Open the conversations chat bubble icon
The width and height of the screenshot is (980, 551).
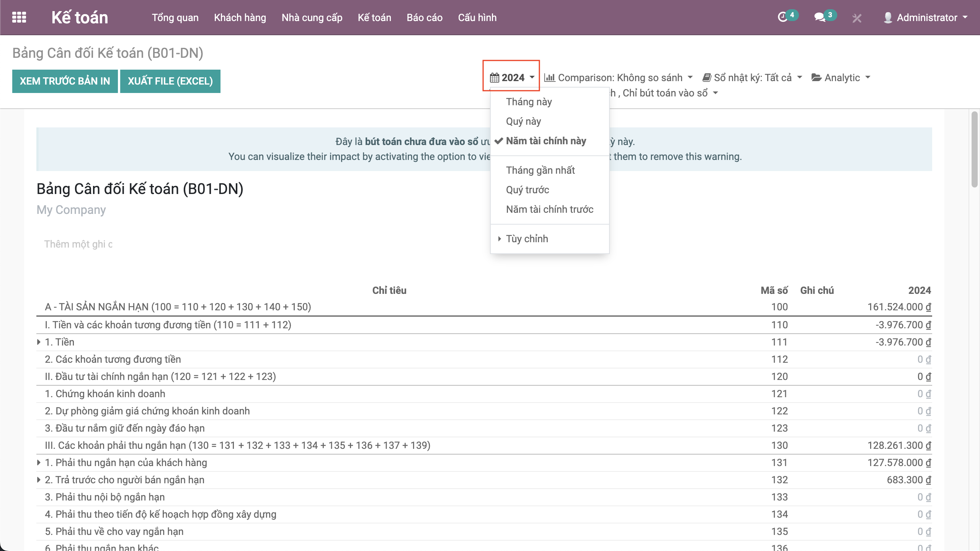[819, 17]
